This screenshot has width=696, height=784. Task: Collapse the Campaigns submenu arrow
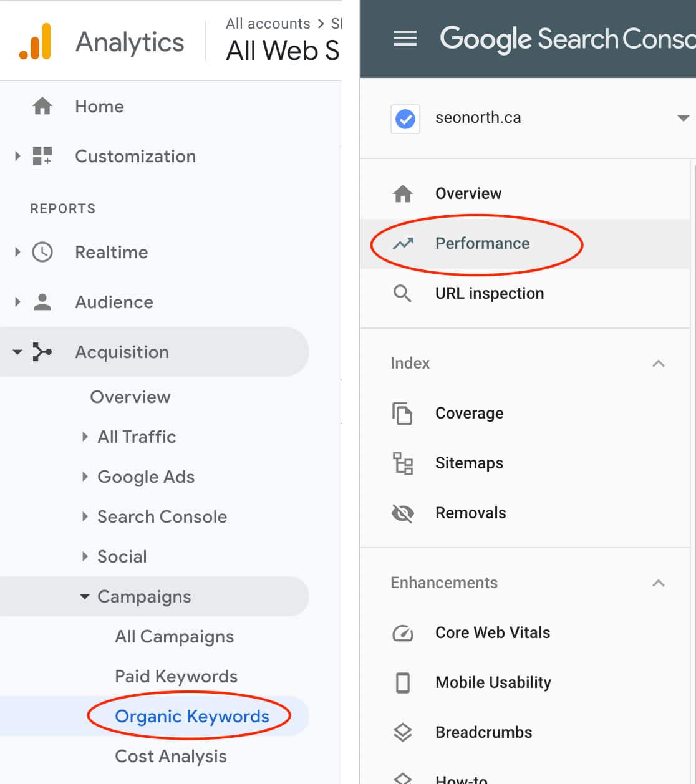[x=85, y=597]
